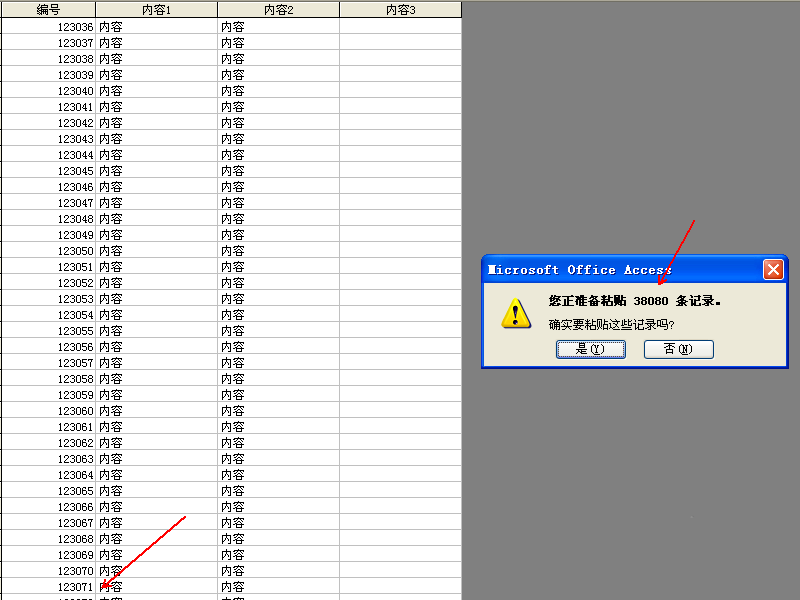Image resolution: width=800 pixels, height=600 pixels.
Task: Click cell with number 123062
Action: (48, 443)
